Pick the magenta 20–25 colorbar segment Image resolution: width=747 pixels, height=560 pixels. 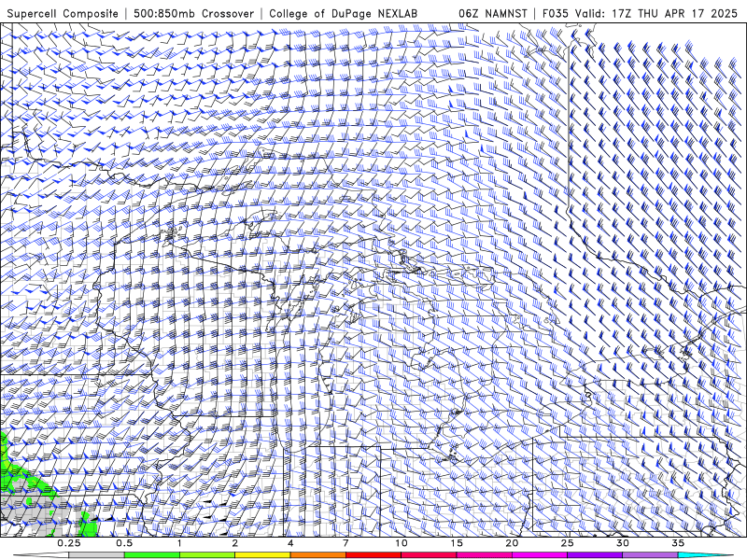click(540, 554)
